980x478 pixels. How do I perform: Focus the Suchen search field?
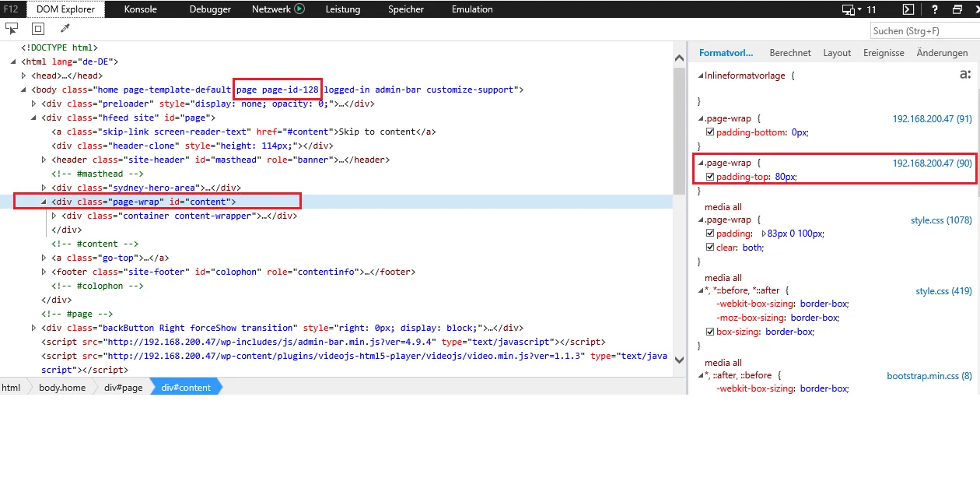922,30
